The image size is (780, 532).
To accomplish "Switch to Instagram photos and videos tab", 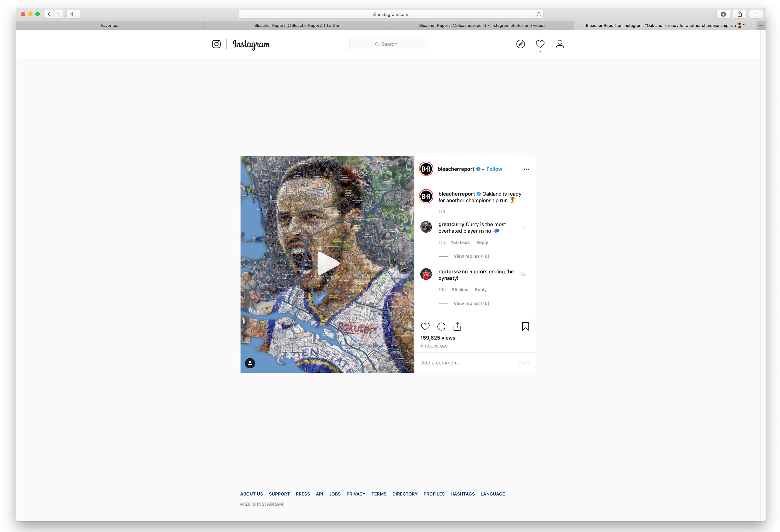I will [x=482, y=26].
